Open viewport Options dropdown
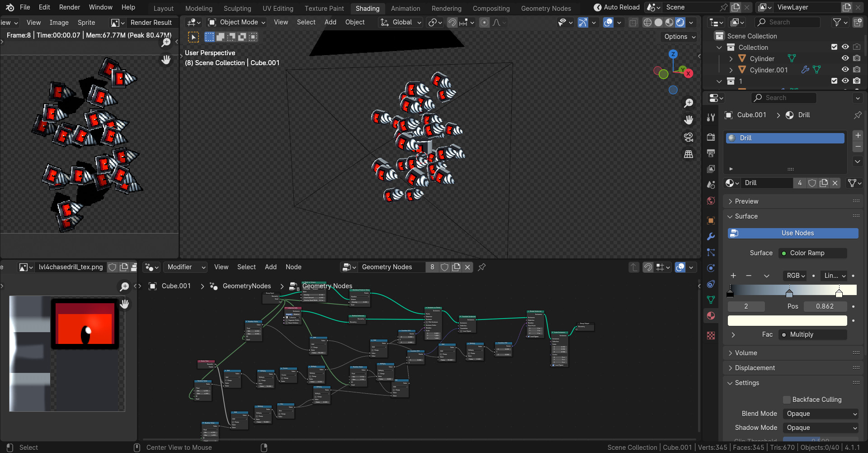Screen dimensions: 868x453 coord(679,37)
